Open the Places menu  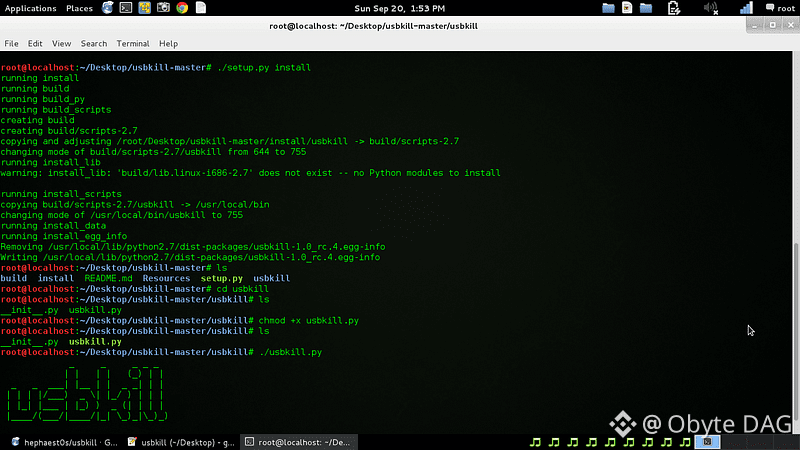coord(79,8)
